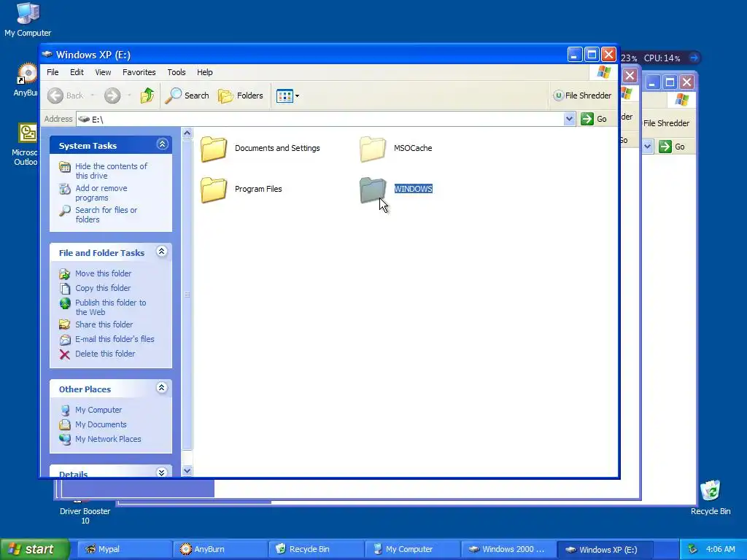Select the Documents and Settings folder icon
Viewport: 747px width, 560px height.
click(x=214, y=149)
